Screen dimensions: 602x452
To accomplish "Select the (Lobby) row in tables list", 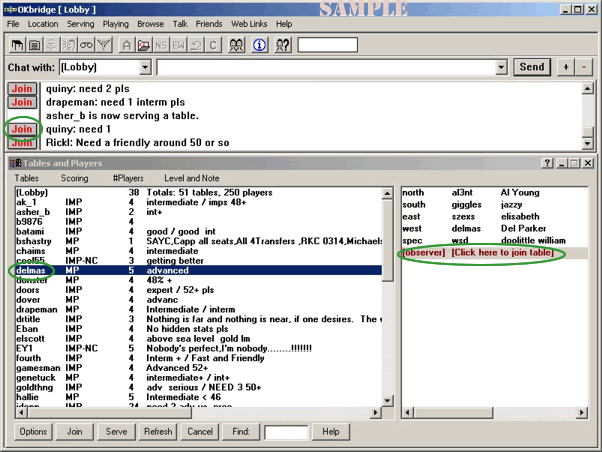I will (x=198, y=192).
